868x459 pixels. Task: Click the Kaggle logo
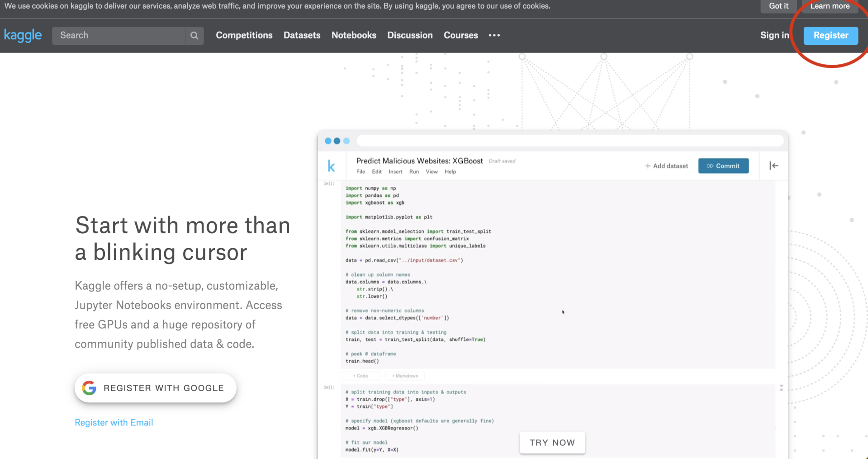pyautogui.click(x=23, y=35)
